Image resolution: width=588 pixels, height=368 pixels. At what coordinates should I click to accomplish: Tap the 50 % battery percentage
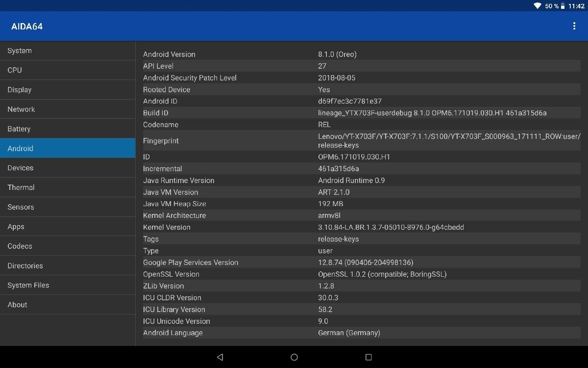click(552, 6)
